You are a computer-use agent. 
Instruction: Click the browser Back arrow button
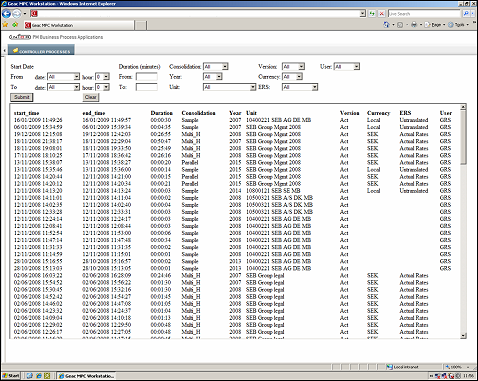(6, 14)
